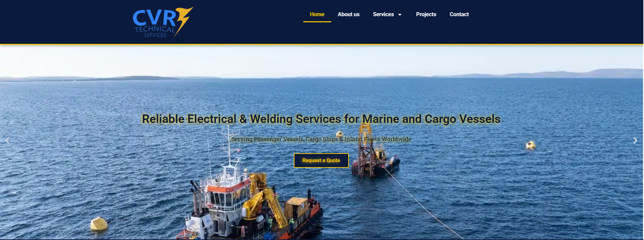Click the Reliable Electrical & Welding headline

[321, 119]
